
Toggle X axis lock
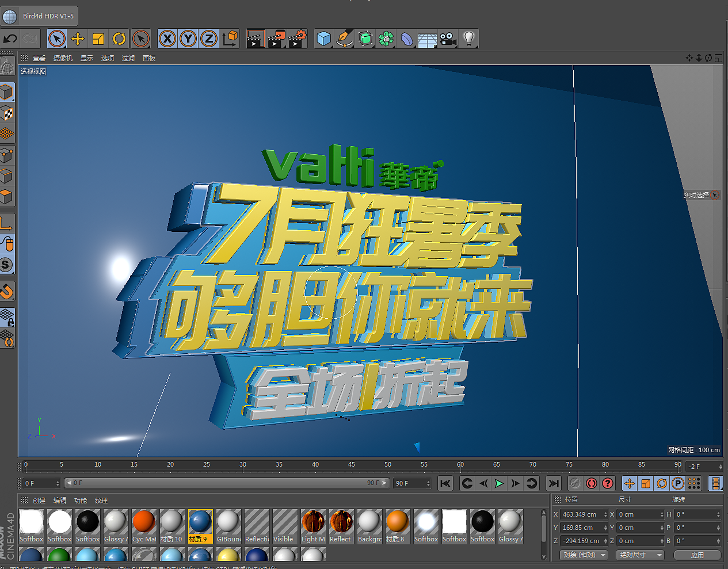click(167, 39)
